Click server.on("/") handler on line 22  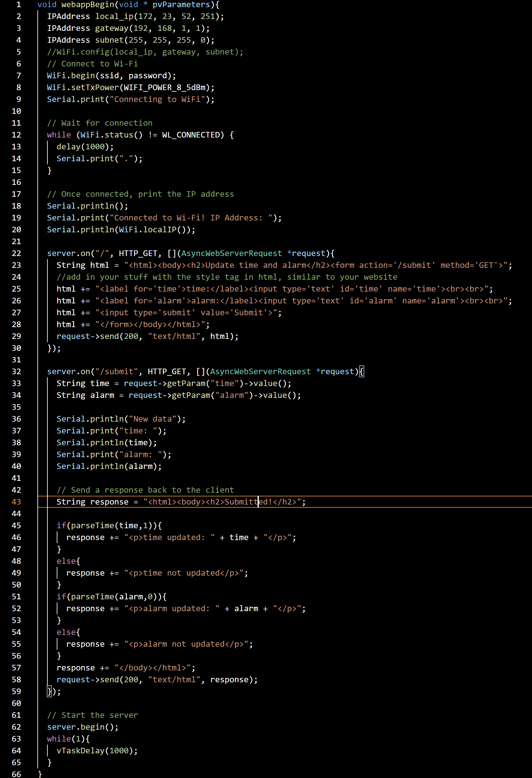pos(191,254)
